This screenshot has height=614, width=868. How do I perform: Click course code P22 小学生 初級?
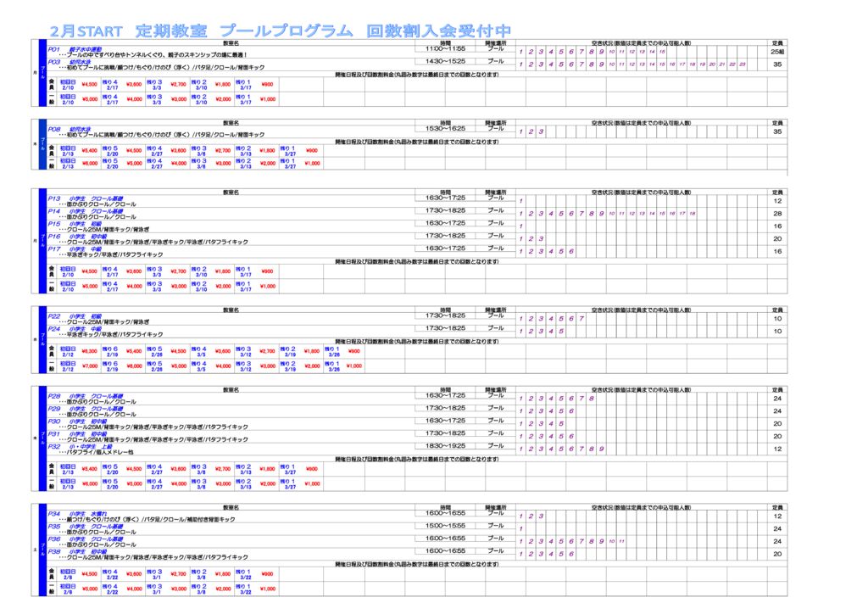75,316
